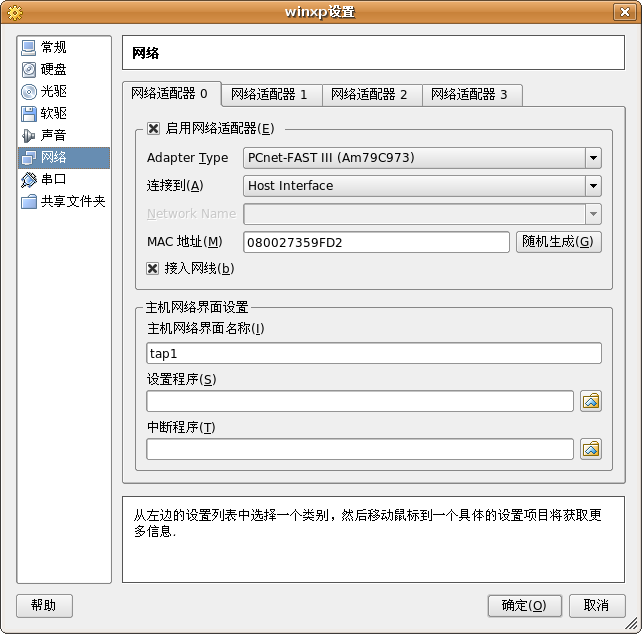The height and width of the screenshot is (634, 642).
Task: Click the 串口 serial port icon
Action: tap(28, 179)
